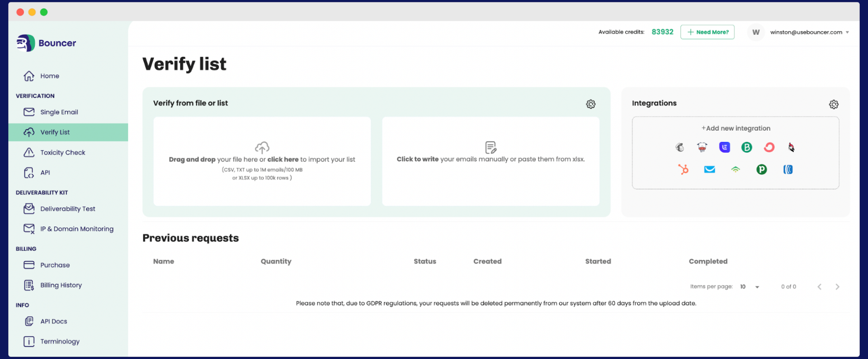The height and width of the screenshot is (359, 868).
Task: Click the Previous requests heading
Action: pos(191,238)
